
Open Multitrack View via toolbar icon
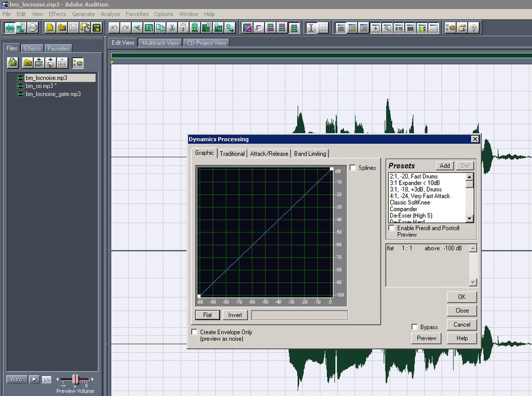(x=21, y=28)
